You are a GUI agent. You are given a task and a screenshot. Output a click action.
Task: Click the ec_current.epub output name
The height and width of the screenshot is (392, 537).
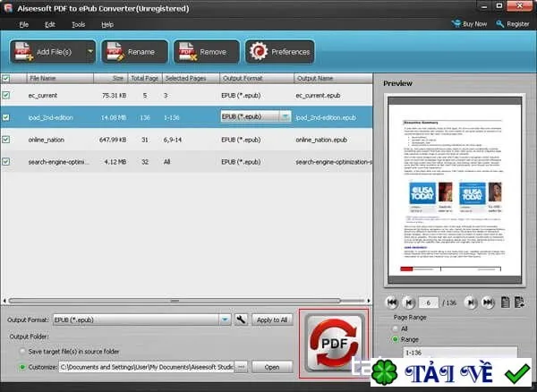(x=318, y=96)
